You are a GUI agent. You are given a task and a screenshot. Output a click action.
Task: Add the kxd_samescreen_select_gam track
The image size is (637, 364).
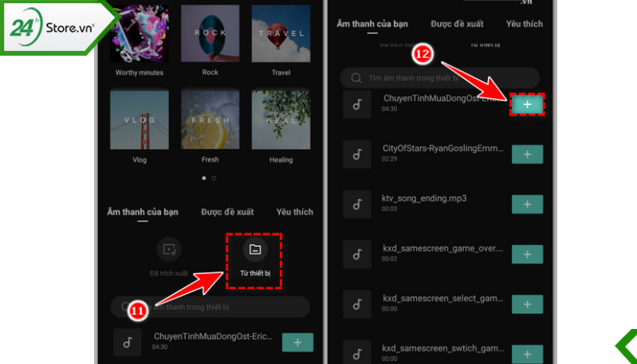(x=527, y=304)
